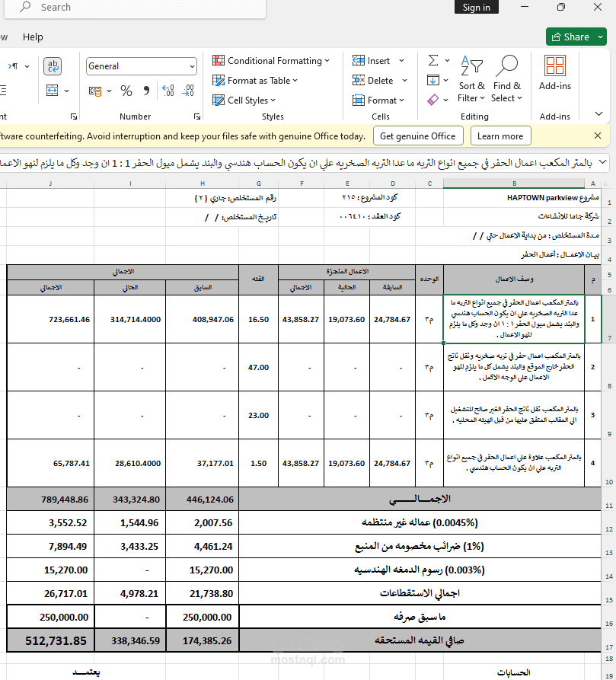616x680 pixels.
Task: Open the Add-ins gallery
Action: [554, 72]
